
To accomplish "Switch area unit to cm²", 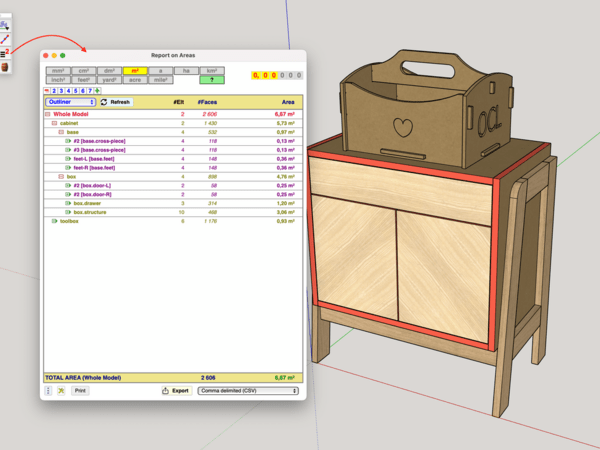I will 83,71.
